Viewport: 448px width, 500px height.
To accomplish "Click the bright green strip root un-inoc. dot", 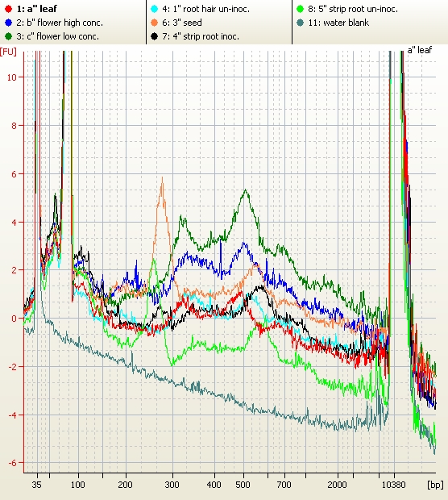I will [300, 9].
